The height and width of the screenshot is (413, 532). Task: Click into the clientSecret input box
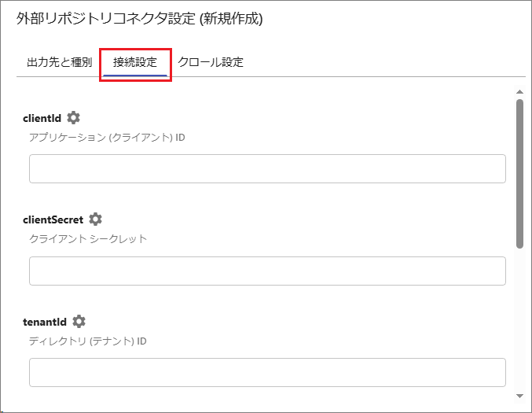click(x=267, y=271)
